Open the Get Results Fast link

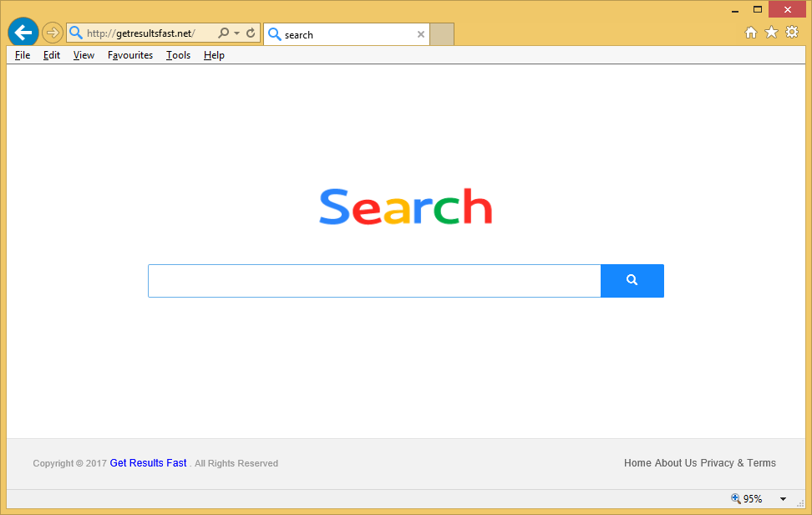pos(148,463)
